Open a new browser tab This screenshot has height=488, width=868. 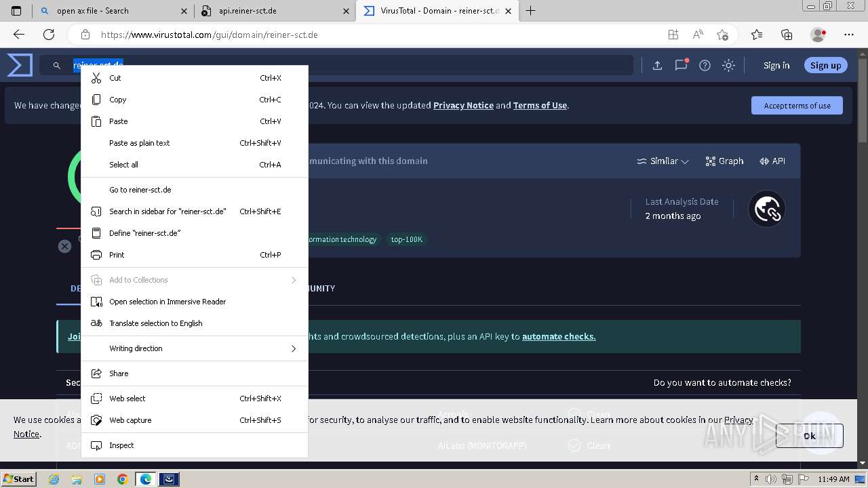[x=531, y=11]
